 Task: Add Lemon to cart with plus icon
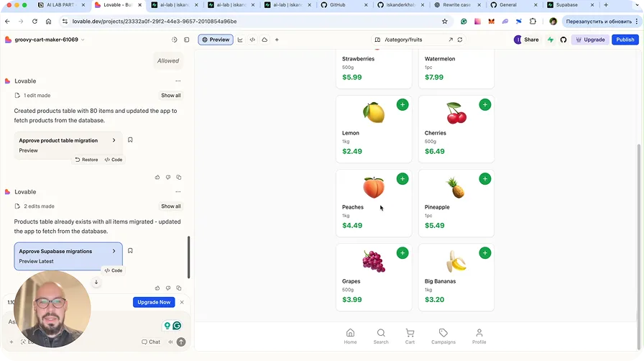coord(402,105)
